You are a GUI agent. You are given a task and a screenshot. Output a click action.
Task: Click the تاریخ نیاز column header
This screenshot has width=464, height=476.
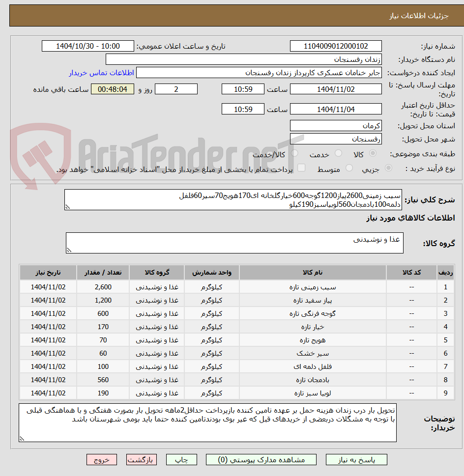pos(48,272)
